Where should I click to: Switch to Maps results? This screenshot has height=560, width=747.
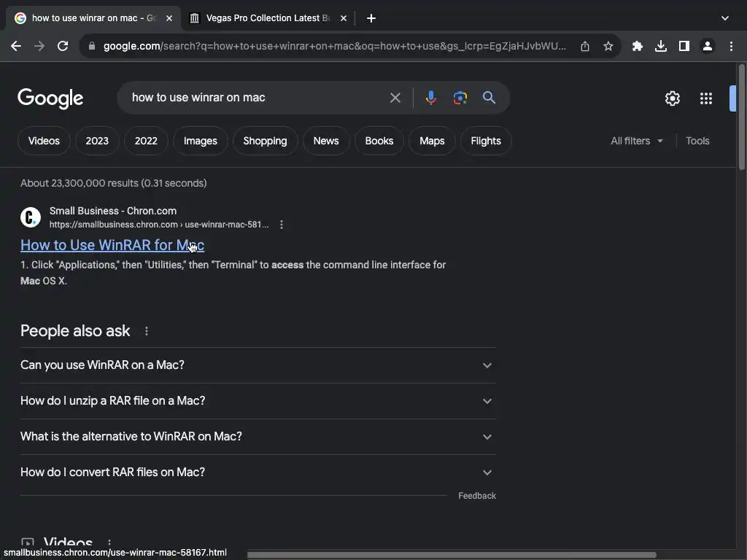[x=432, y=141]
